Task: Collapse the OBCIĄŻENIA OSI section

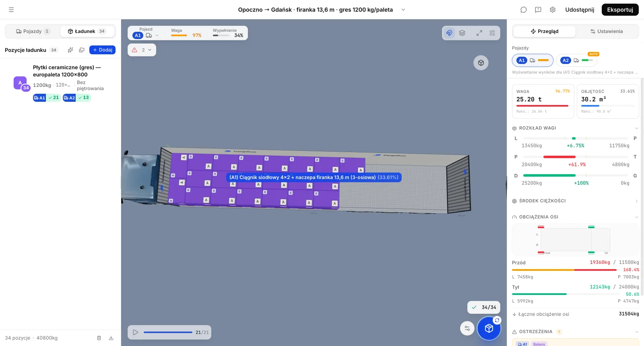Action: click(x=575, y=217)
